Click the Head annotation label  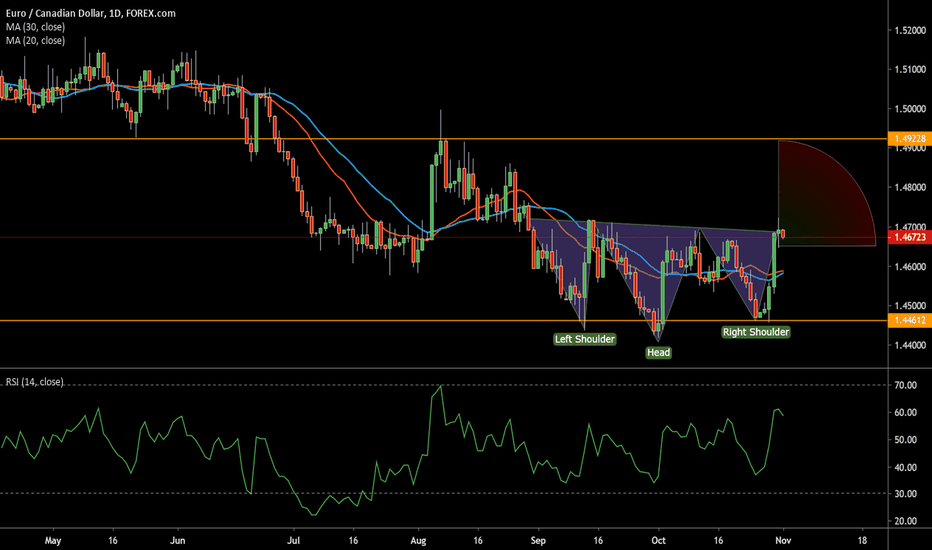659,353
